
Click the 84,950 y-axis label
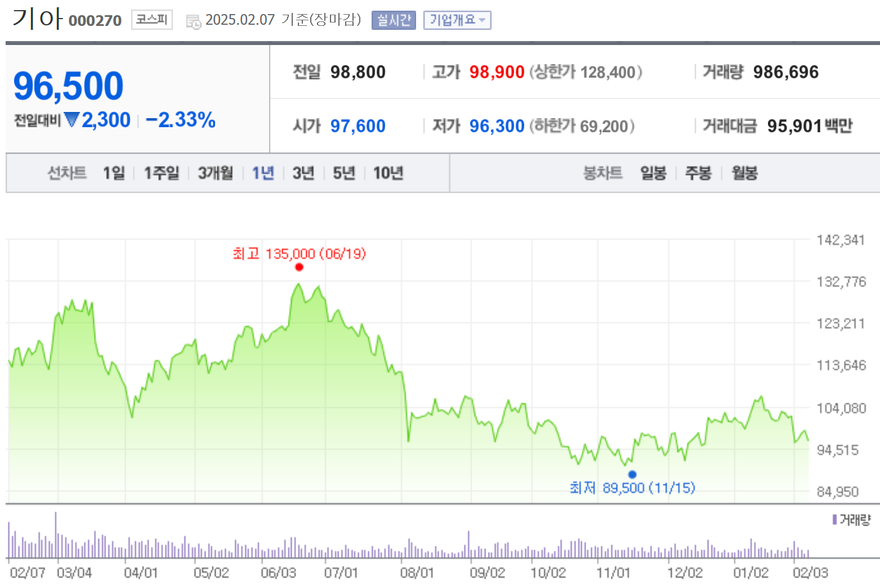(837, 492)
